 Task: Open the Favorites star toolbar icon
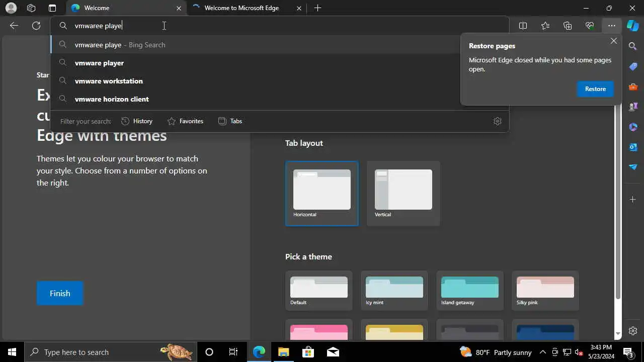tap(545, 26)
